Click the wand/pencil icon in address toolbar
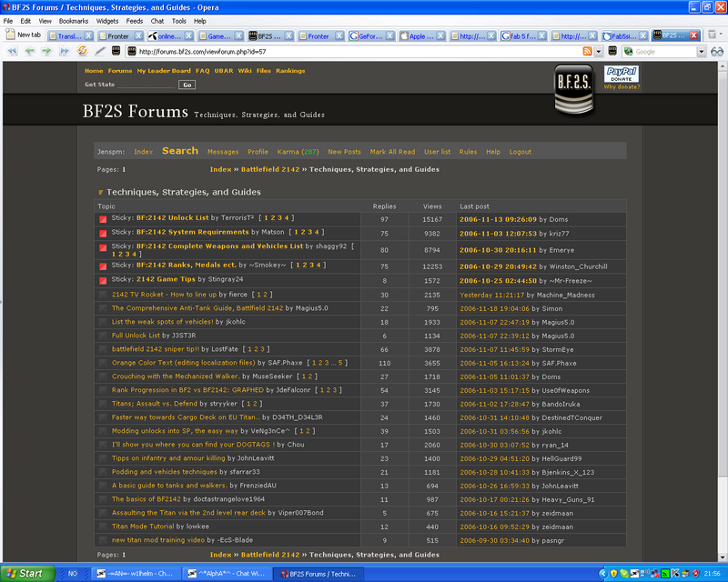 [100, 51]
